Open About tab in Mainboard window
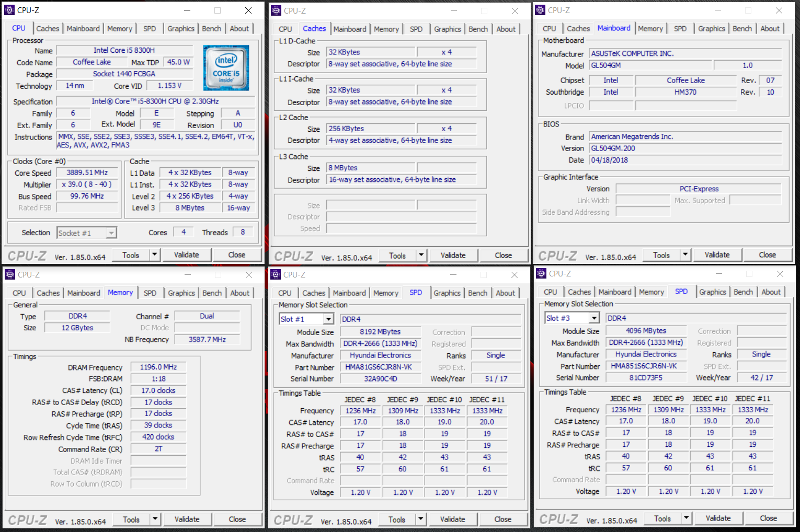 (770, 29)
